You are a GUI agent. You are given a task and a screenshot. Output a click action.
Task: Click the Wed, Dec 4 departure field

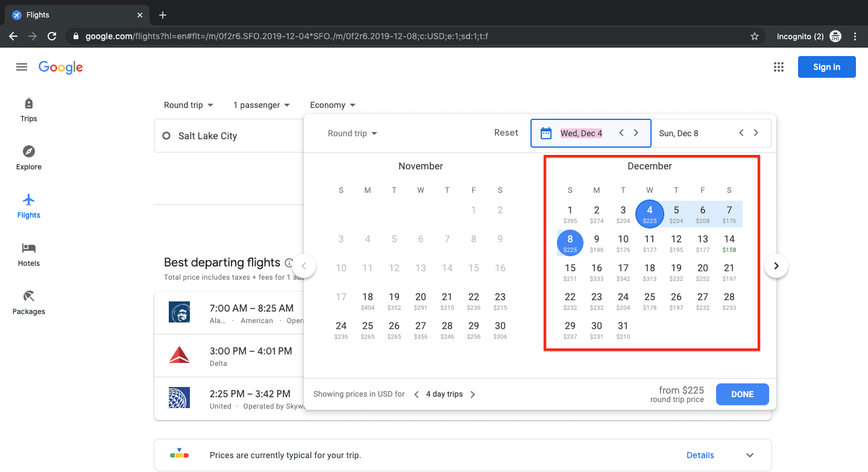[x=591, y=133]
